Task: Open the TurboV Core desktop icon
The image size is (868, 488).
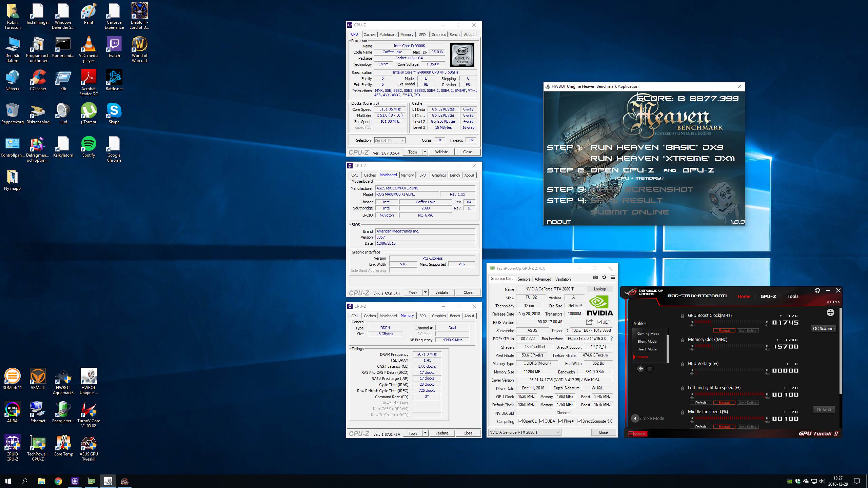Action: [x=88, y=415]
